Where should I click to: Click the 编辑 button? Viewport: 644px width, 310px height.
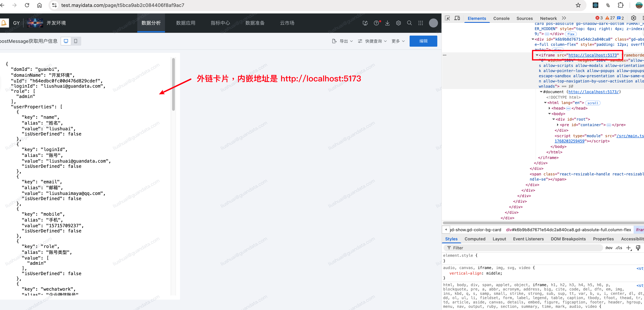coord(423,41)
